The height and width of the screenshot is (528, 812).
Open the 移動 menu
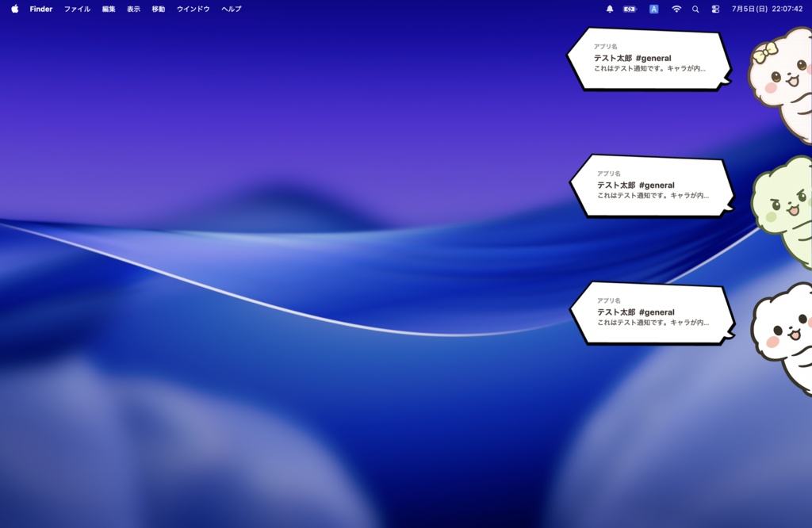[159, 9]
